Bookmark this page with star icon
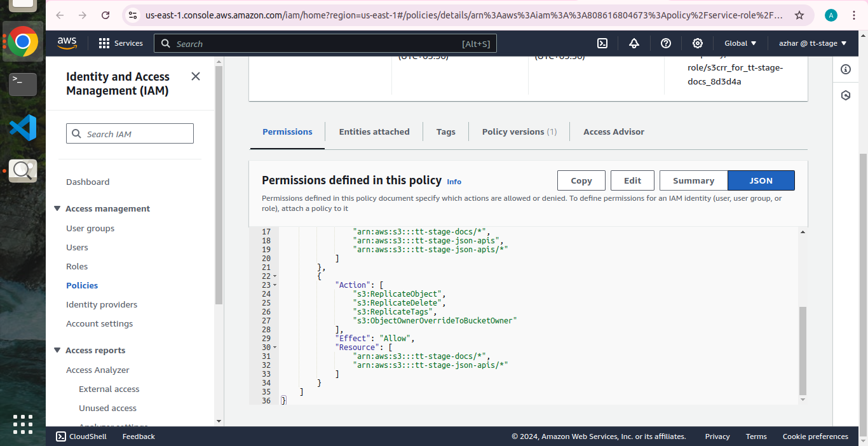The width and height of the screenshot is (868, 446). 799,15
